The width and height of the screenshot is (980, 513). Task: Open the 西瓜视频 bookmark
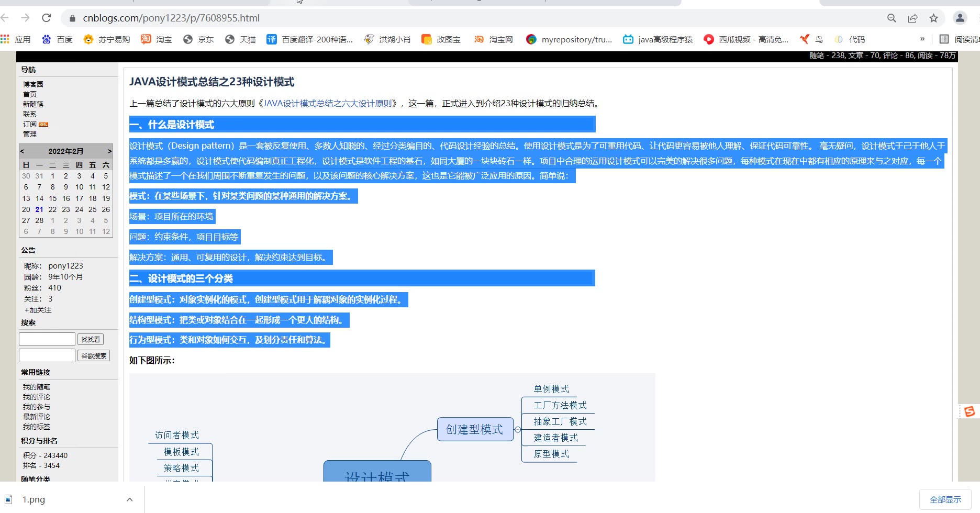[746, 39]
